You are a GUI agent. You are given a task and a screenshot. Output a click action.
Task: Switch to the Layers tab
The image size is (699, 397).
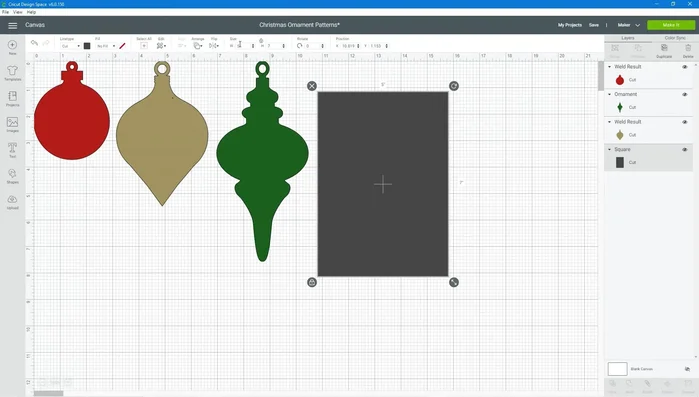[628, 38]
